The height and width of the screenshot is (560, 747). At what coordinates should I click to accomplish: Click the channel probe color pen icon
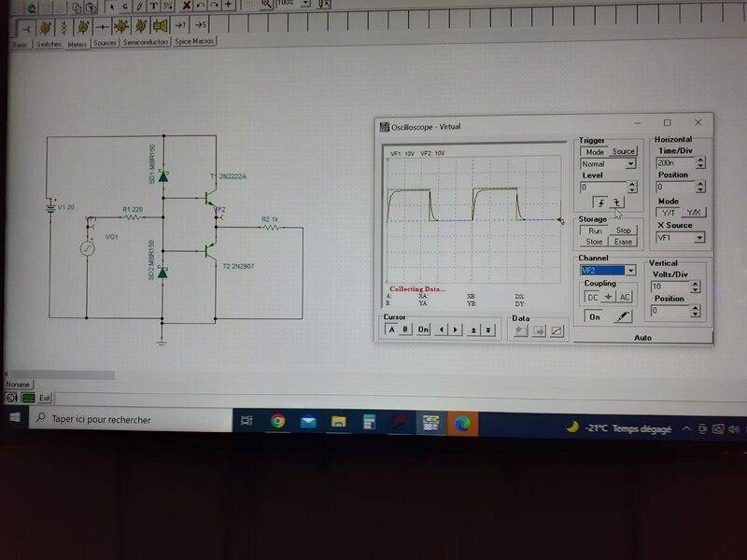pos(623,317)
